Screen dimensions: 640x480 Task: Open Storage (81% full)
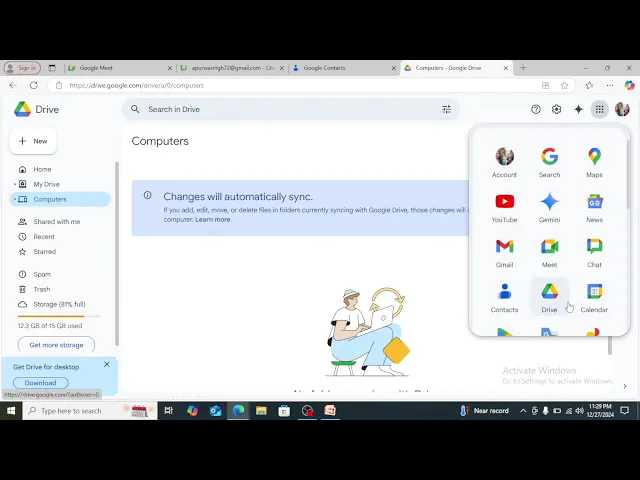60,304
